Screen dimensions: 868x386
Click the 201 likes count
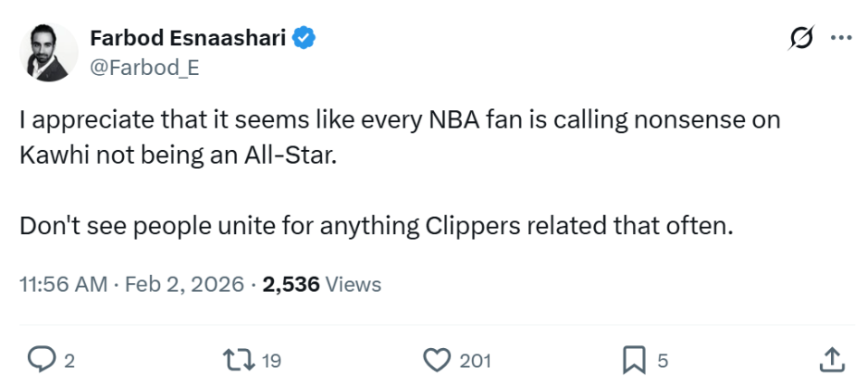[475, 361]
